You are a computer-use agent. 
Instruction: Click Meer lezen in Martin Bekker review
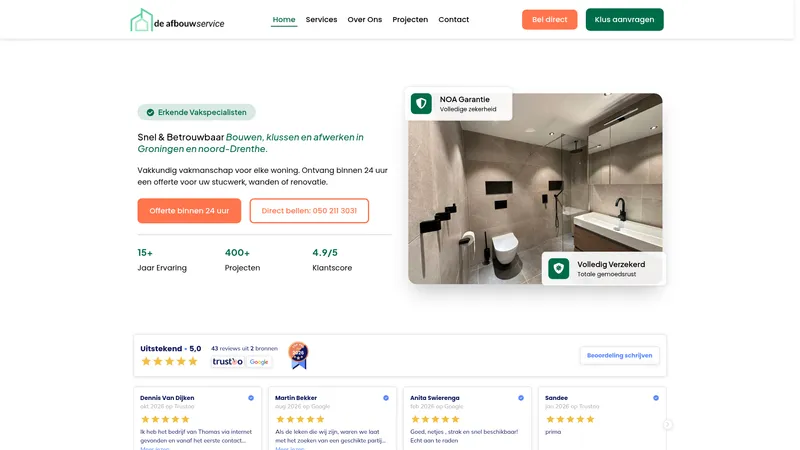click(290, 448)
